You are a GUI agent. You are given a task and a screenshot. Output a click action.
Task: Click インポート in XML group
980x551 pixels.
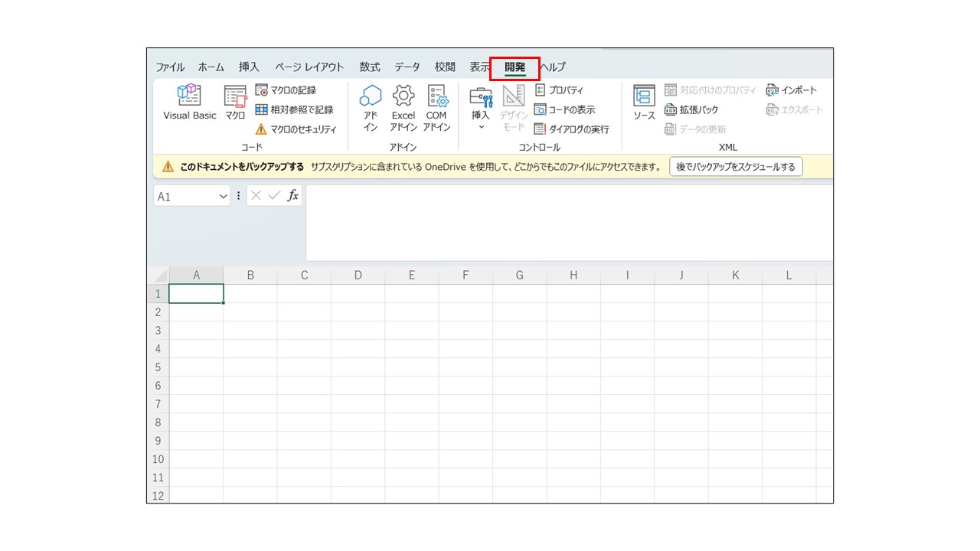click(792, 90)
